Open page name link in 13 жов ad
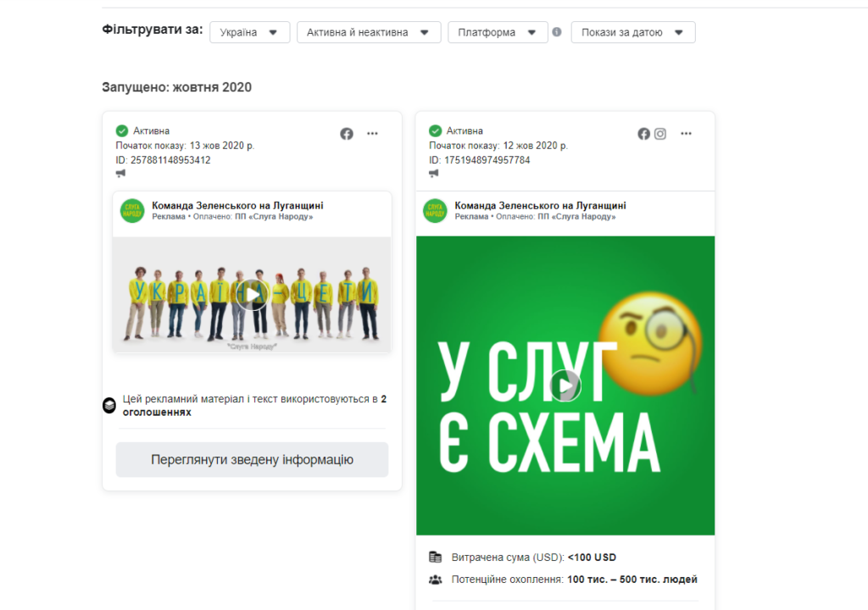 237,205
